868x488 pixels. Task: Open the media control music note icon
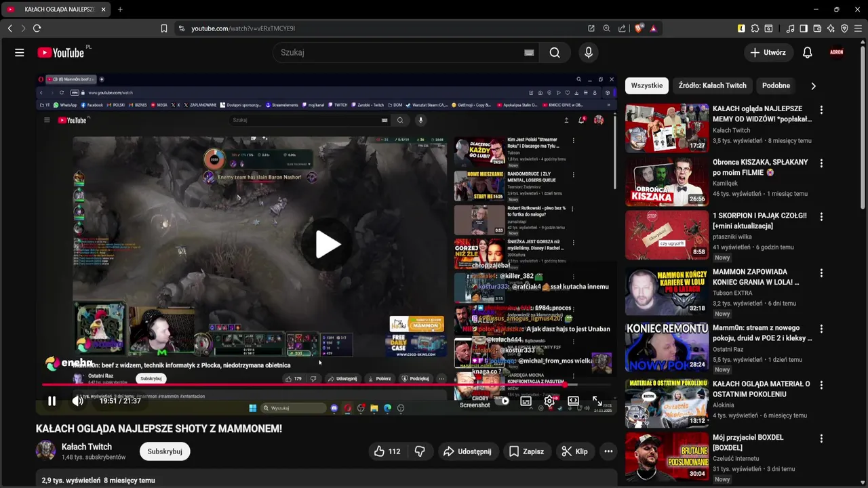click(x=790, y=28)
